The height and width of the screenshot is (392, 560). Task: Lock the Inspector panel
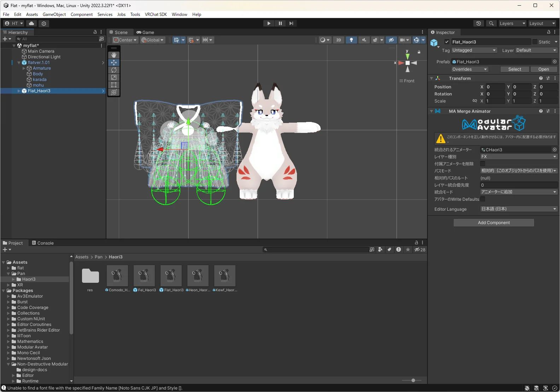pos(549,32)
